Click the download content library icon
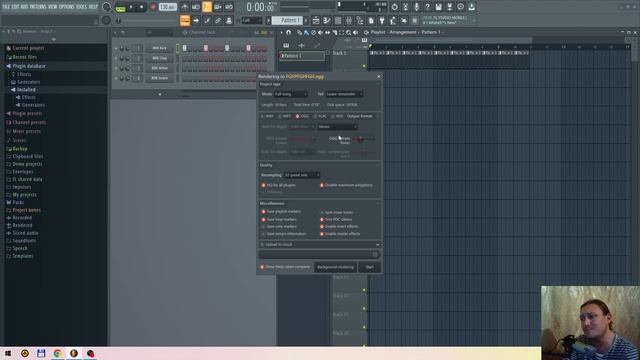640x360 pixels. pyautogui.click(x=471, y=7)
